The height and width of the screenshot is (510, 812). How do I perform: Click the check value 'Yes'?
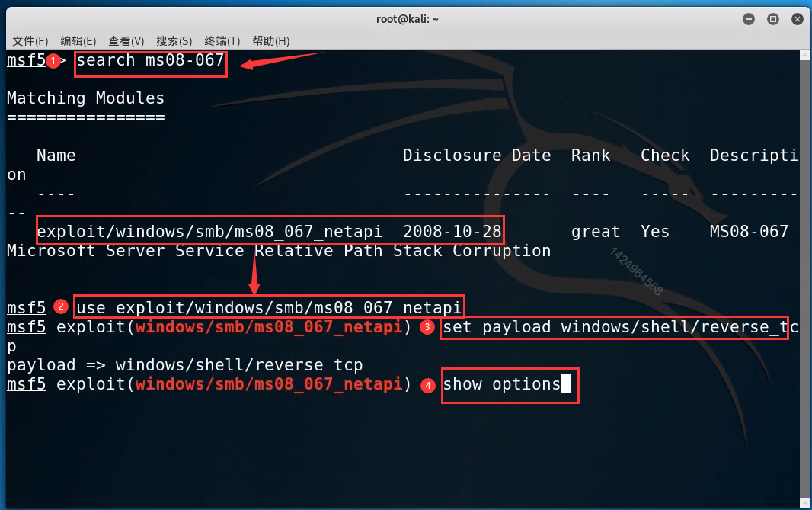[x=654, y=232]
